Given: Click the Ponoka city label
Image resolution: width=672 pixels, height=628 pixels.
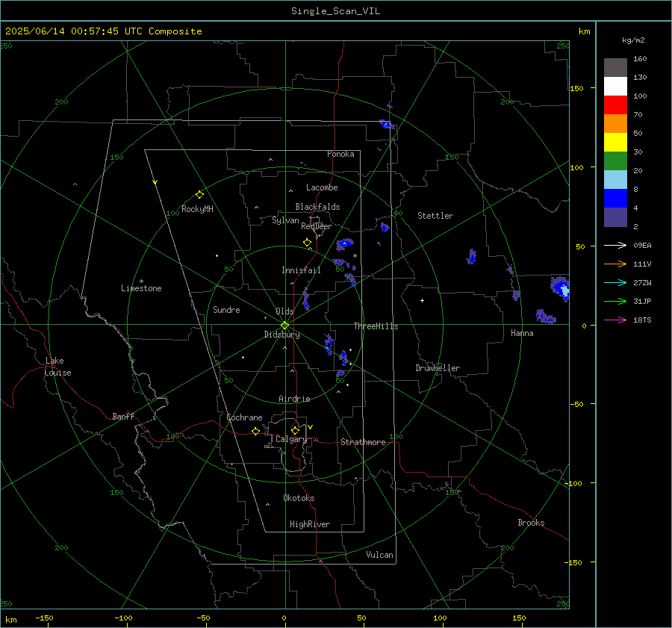Looking at the screenshot, I should 340,154.
